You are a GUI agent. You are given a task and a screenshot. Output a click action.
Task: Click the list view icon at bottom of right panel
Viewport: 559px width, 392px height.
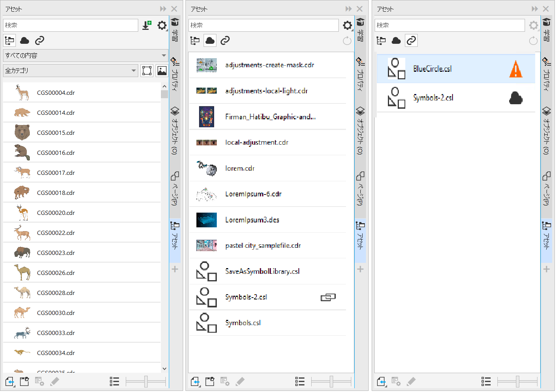[x=486, y=382]
